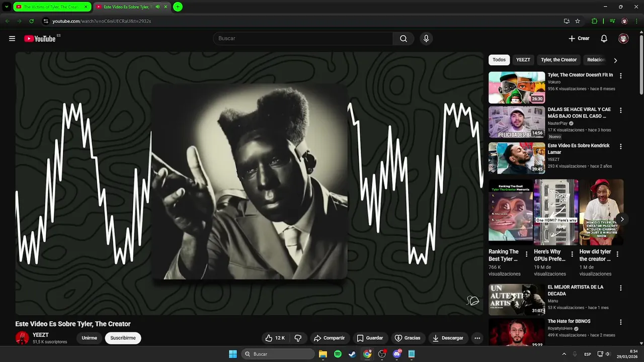Open the Crear menu

[579, 39]
